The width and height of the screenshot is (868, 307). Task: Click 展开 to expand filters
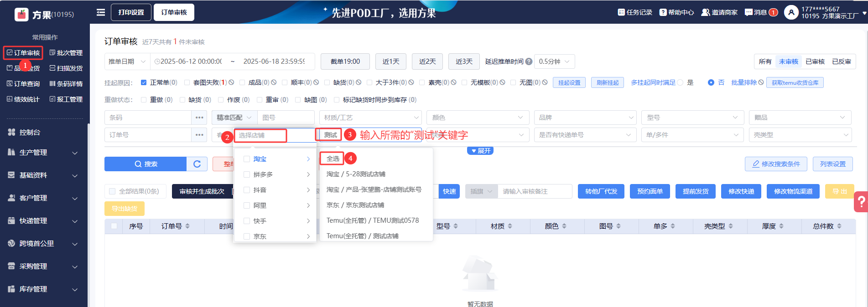pos(480,151)
